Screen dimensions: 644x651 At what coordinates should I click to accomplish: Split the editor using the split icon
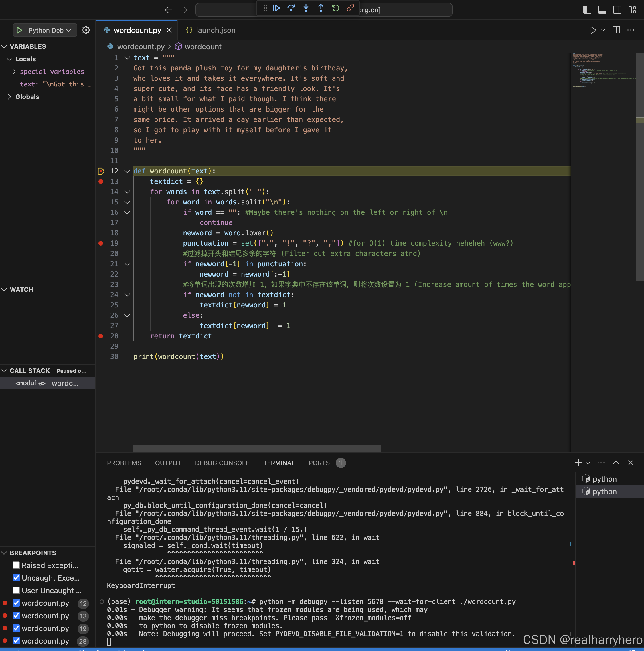[x=616, y=30]
